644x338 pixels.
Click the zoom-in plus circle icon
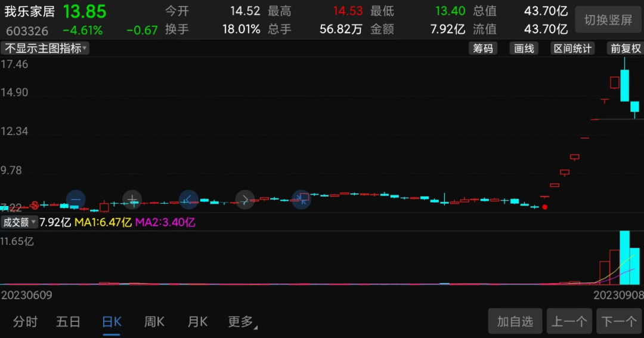click(132, 200)
